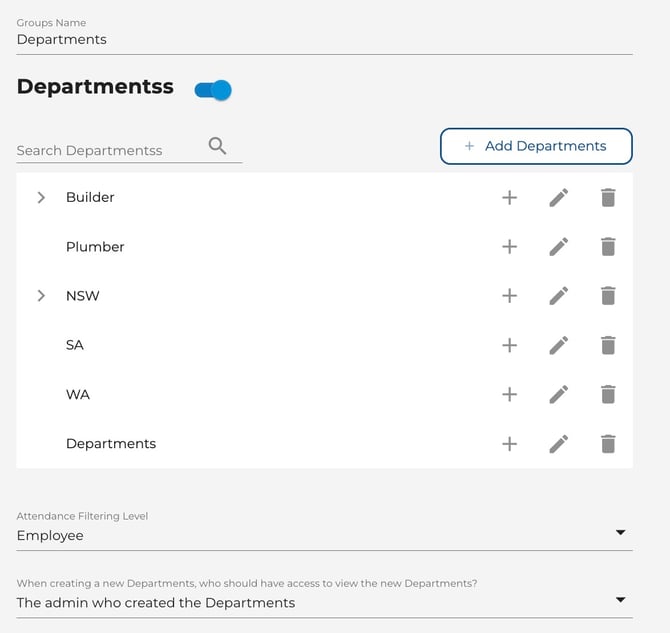Open the Attendance Filtering Level dropdown

pyautogui.click(x=324, y=535)
